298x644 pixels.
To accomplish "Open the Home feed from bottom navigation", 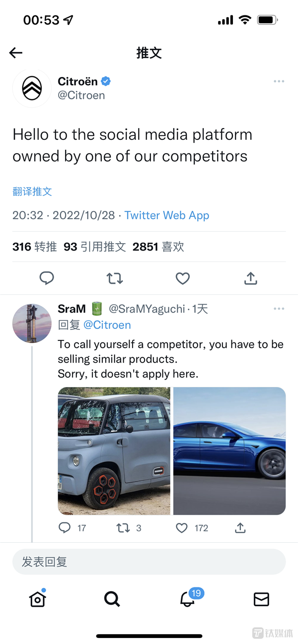I will 37,599.
